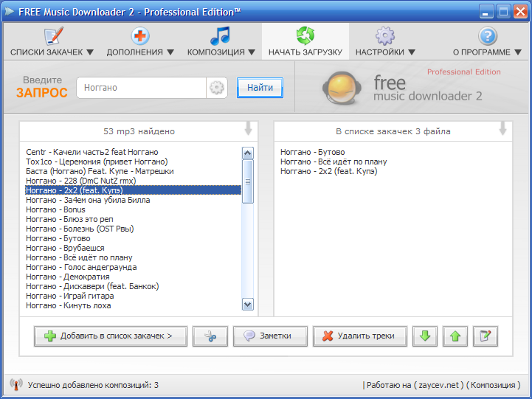Expand the ДОПОЛНЕНИЯ dropdown arrow
The image size is (532, 399).
click(170, 52)
